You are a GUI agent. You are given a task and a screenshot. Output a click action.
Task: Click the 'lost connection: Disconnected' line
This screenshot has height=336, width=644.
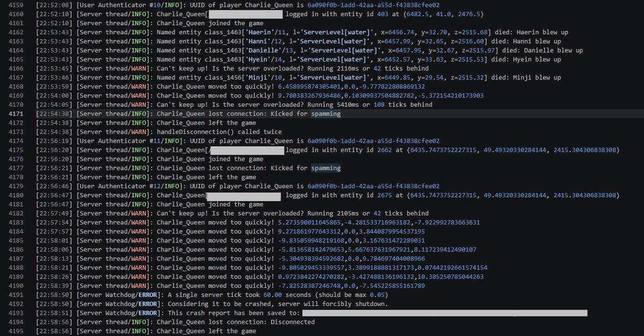[x=175, y=322]
